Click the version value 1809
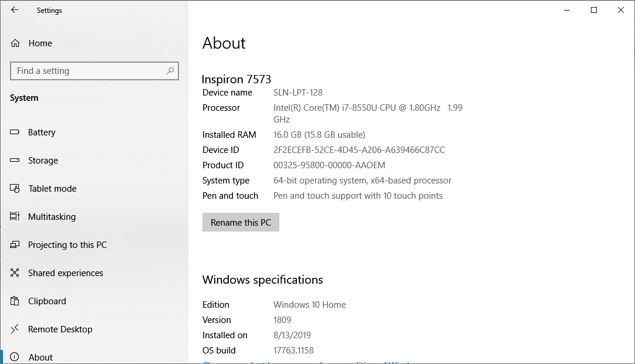Viewport: 635px width, 364px height. [282, 320]
